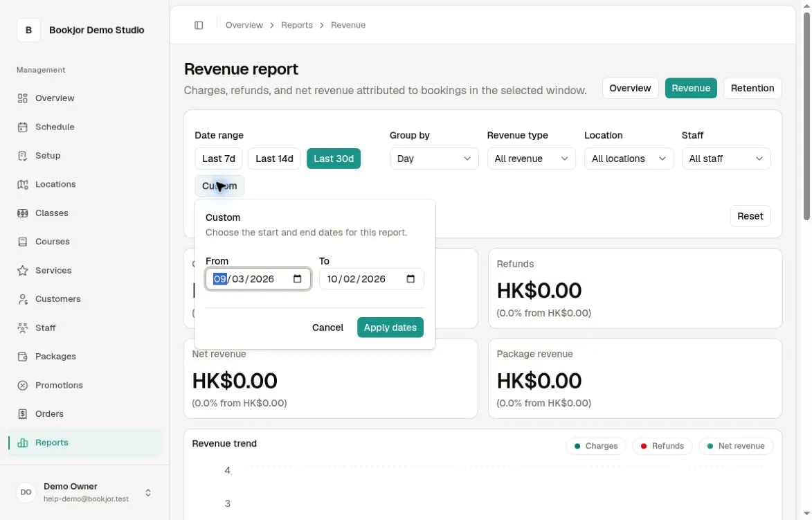The height and width of the screenshot is (520, 812).
Task: Select the Last 7d date range
Action: pos(219,159)
